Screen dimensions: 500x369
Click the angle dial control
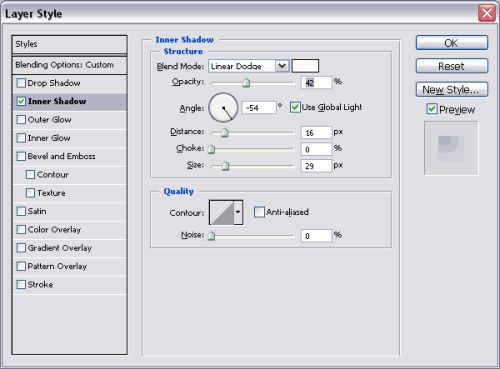pyautogui.click(x=223, y=107)
